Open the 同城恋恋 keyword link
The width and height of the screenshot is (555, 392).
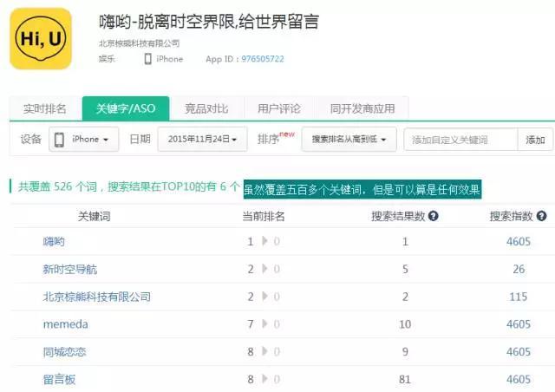tap(64, 351)
